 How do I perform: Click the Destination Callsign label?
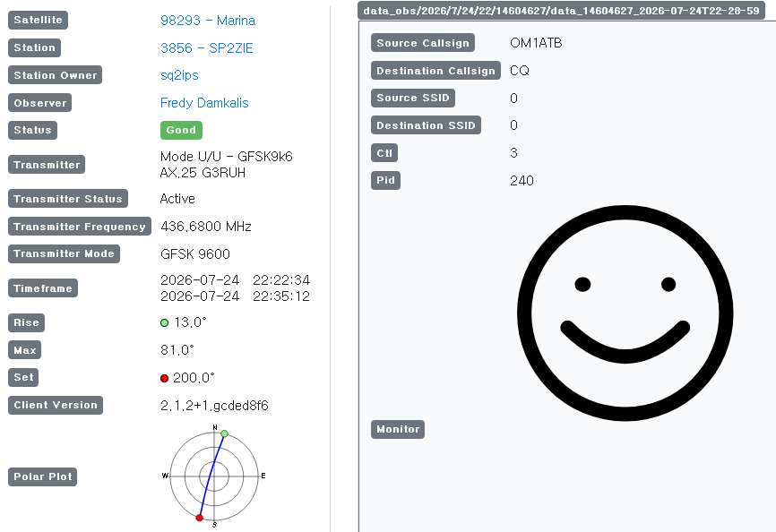[x=435, y=70]
